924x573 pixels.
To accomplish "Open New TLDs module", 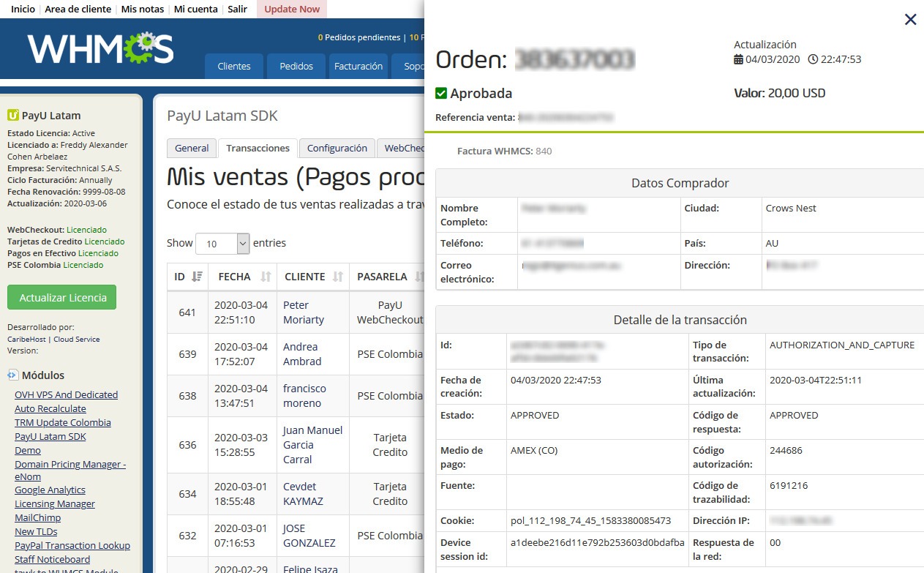I will tap(36, 531).
